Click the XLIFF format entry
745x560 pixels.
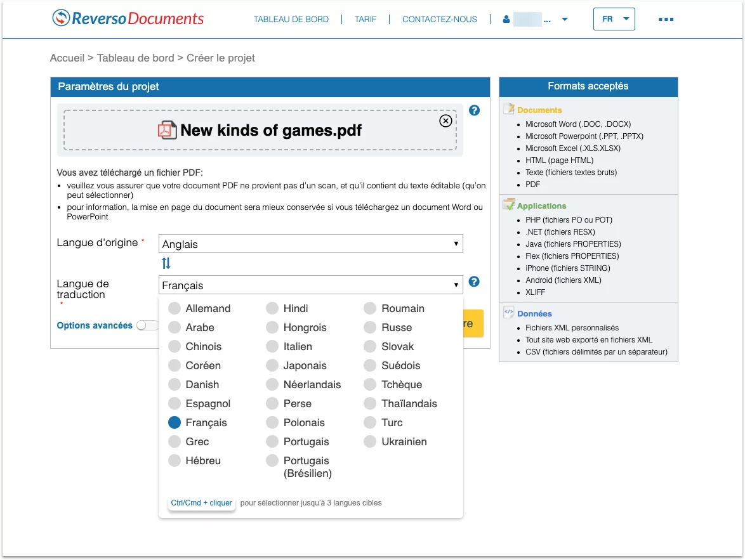pyautogui.click(x=536, y=292)
